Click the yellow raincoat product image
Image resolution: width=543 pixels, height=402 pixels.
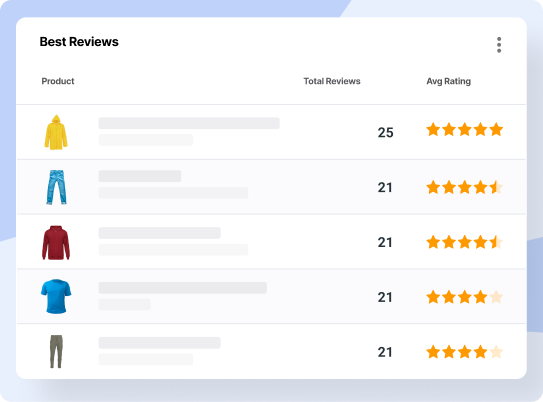pyautogui.click(x=56, y=132)
